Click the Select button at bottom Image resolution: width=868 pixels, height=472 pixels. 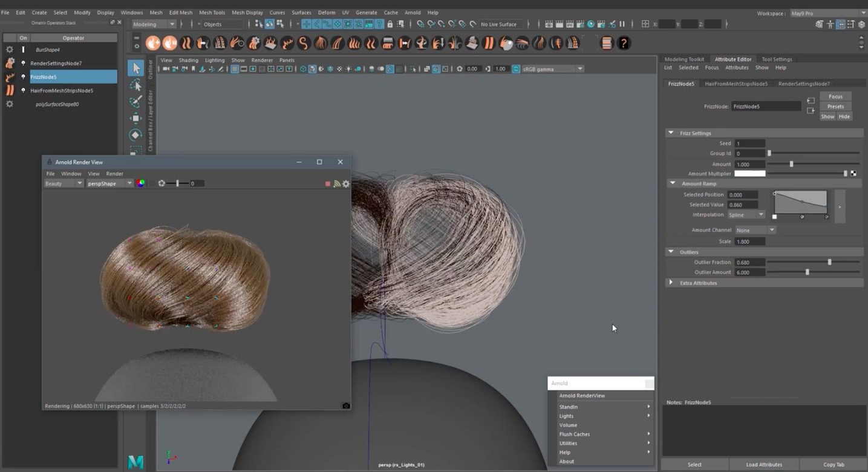click(x=694, y=465)
